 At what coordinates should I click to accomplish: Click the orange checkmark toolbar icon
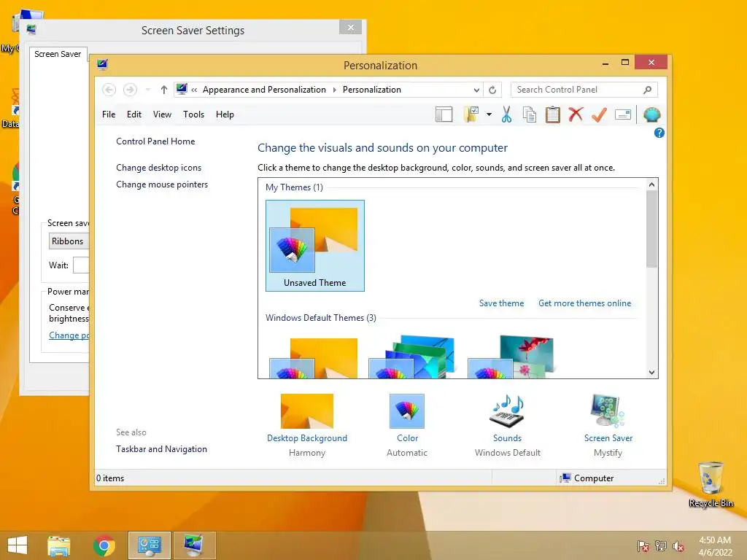click(599, 114)
